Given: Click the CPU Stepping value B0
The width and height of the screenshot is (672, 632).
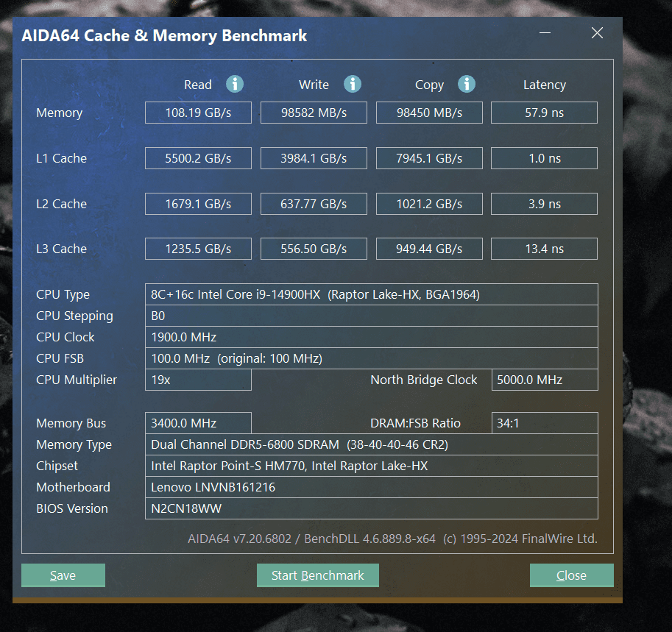Looking at the screenshot, I should pos(372,316).
